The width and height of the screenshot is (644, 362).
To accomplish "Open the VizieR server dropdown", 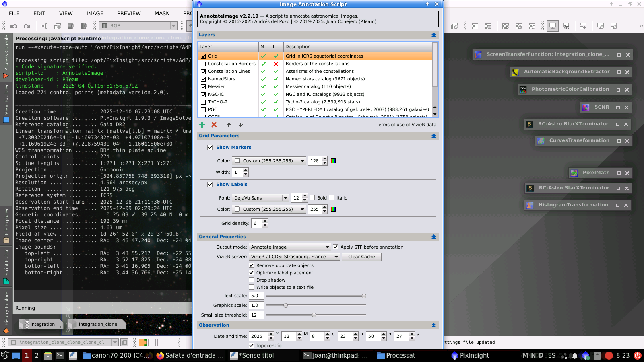I will [294, 257].
